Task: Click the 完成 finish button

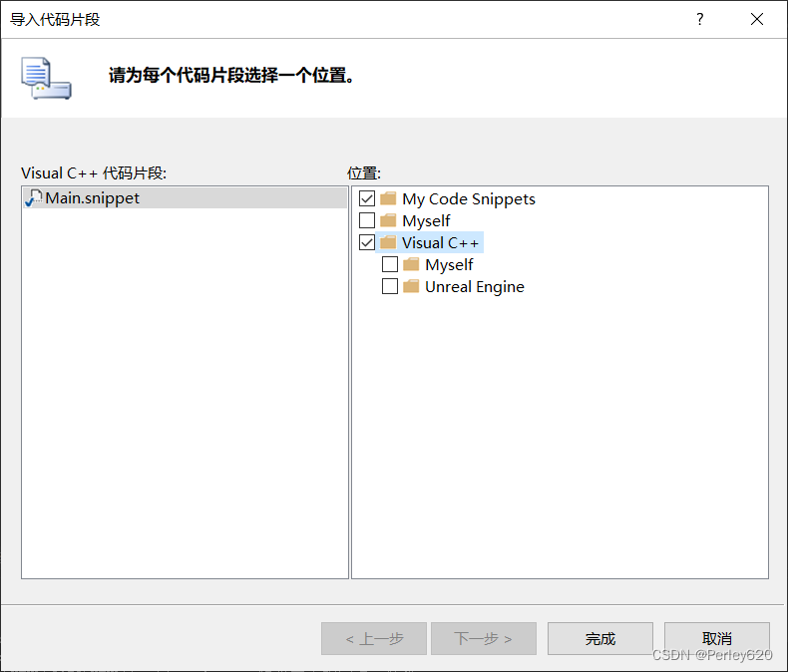Action: click(x=600, y=638)
